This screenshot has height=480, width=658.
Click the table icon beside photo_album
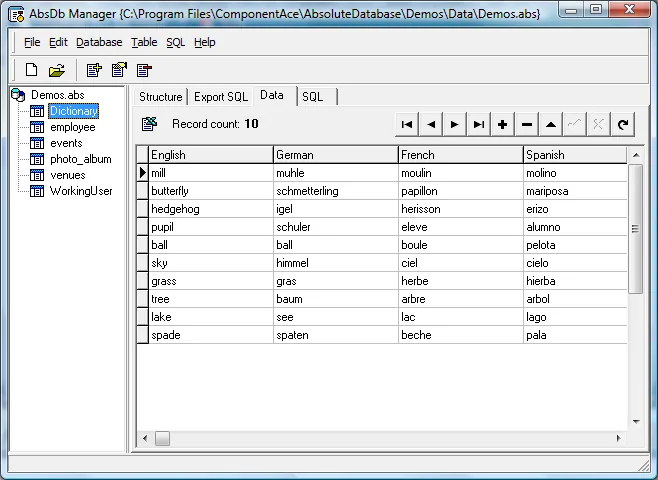[x=37, y=159]
